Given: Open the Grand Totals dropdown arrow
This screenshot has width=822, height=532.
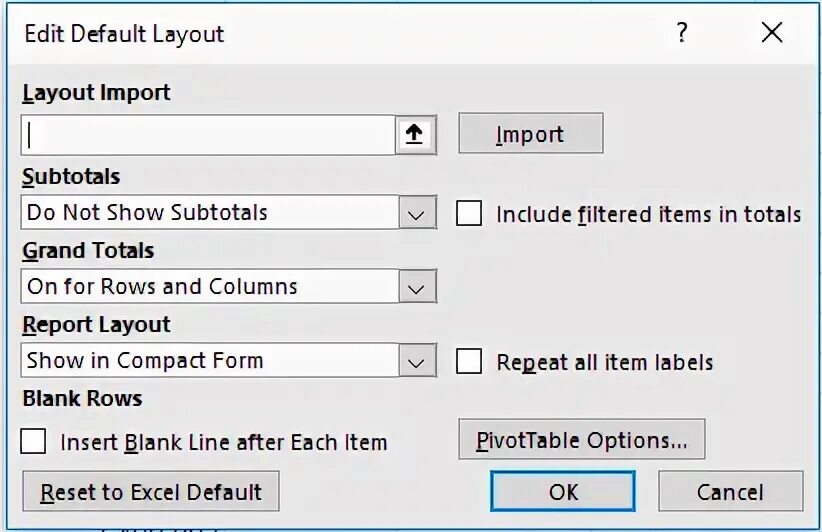Looking at the screenshot, I should point(417,286).
